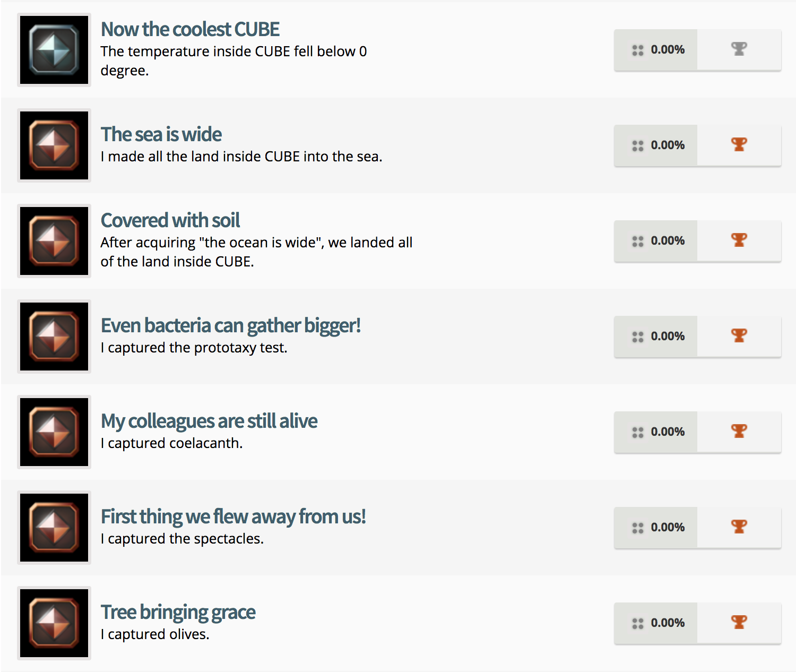Open My colleagues are still alive link
Viewport: 796px width, 672px height.
click(209, 421)
